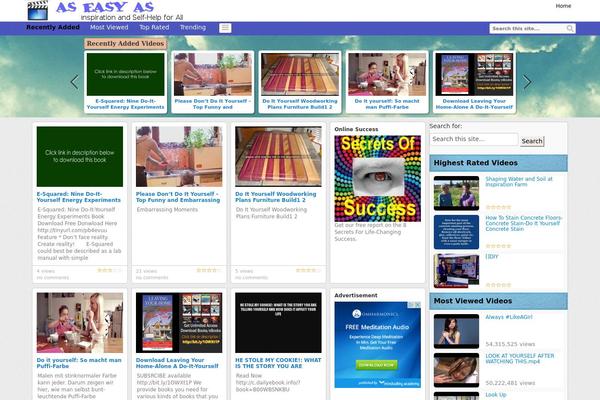The image size is (600, 400).
Task: Click the Recently Added Videos heading
Action: point(126,44)
